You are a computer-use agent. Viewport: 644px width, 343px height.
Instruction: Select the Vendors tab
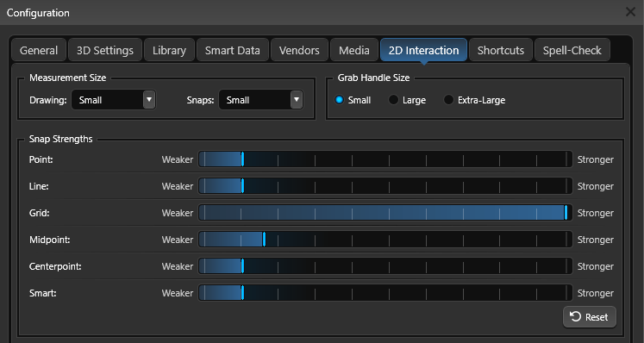point(299,50)
